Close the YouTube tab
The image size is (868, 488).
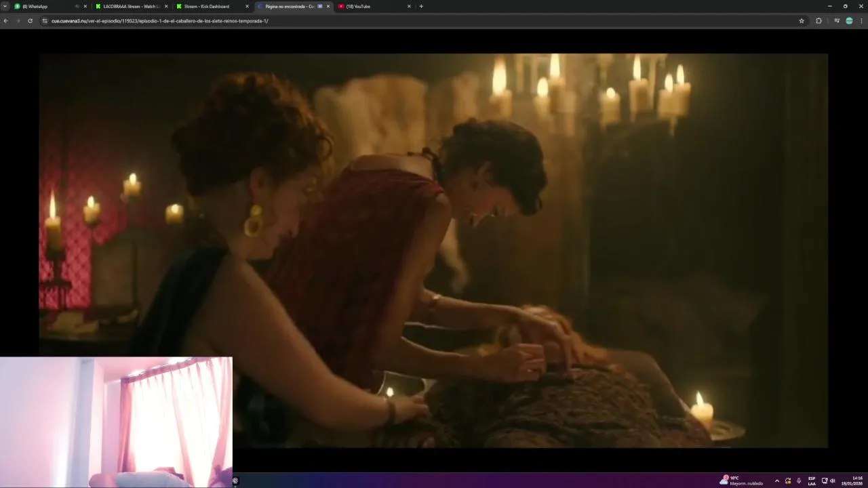(x=409, y=6)
